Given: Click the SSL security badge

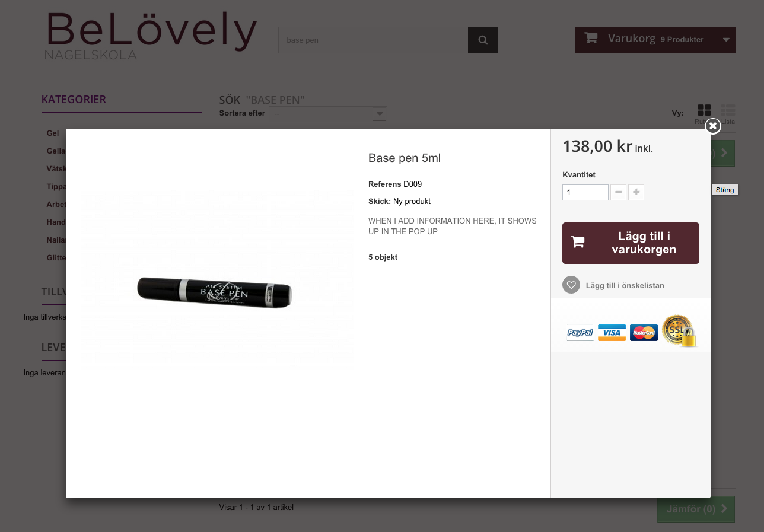Looking at the screenshot, I should (x=679, y=330).
